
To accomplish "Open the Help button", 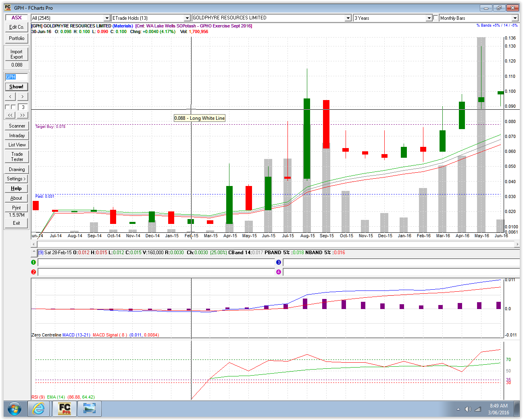I will pyautogui.click(x=17, y=188).
